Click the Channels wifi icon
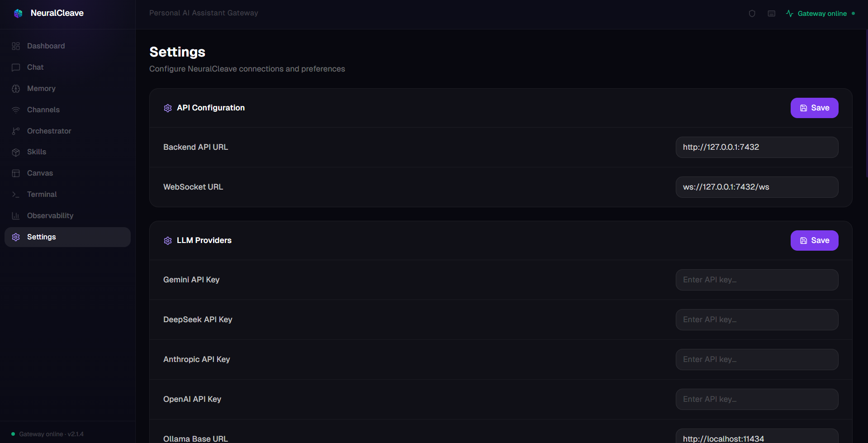This screenshot has height=443, width=868. tap(16, 110)
